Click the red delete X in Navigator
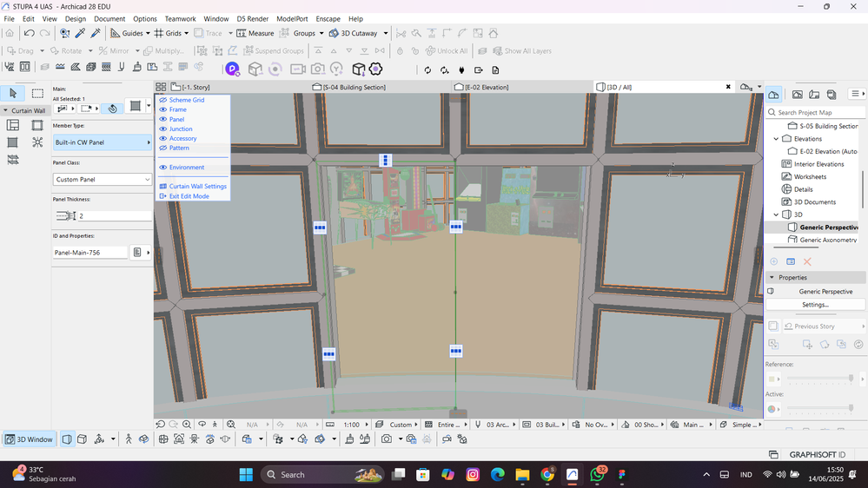868x488 pixels. coord(807,261)
